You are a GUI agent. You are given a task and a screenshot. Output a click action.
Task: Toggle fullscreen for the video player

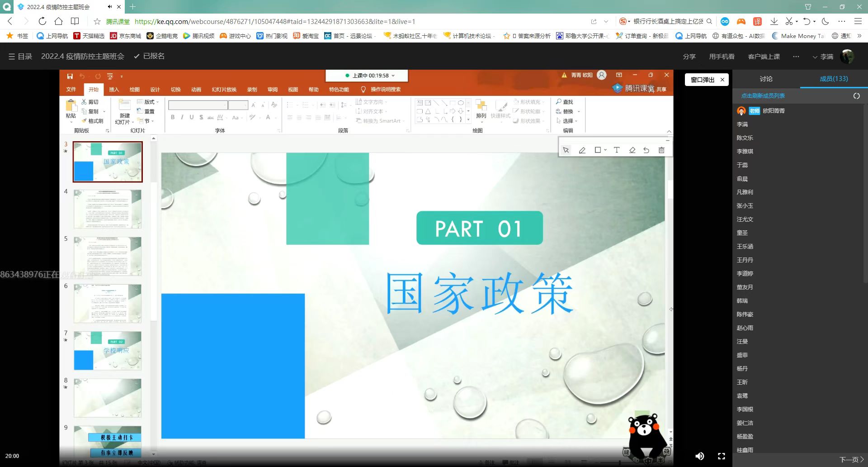(x=722, y=456)
